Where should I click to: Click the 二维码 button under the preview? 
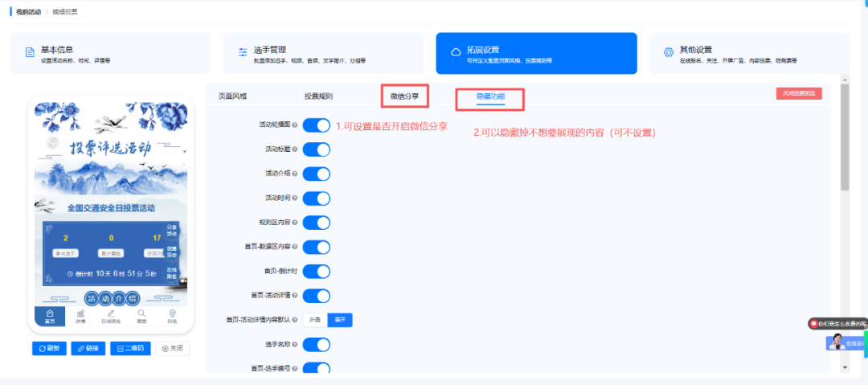(131, 349)
